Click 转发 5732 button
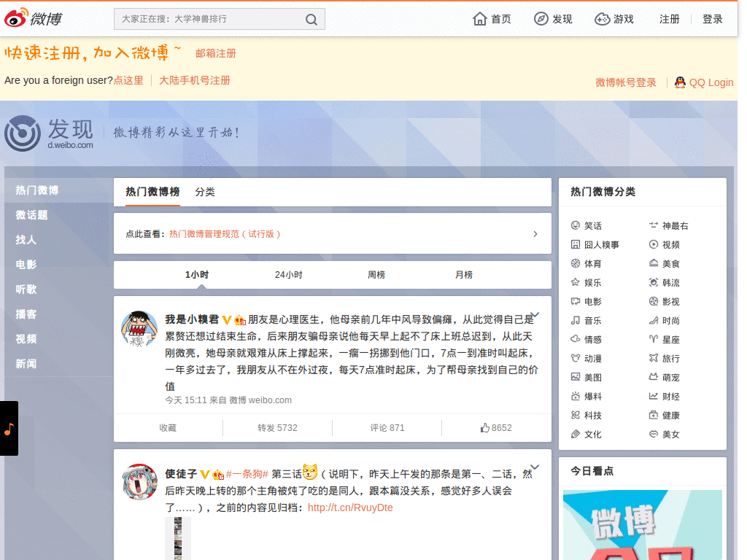 pyautogui.click(x=277, y=427)
